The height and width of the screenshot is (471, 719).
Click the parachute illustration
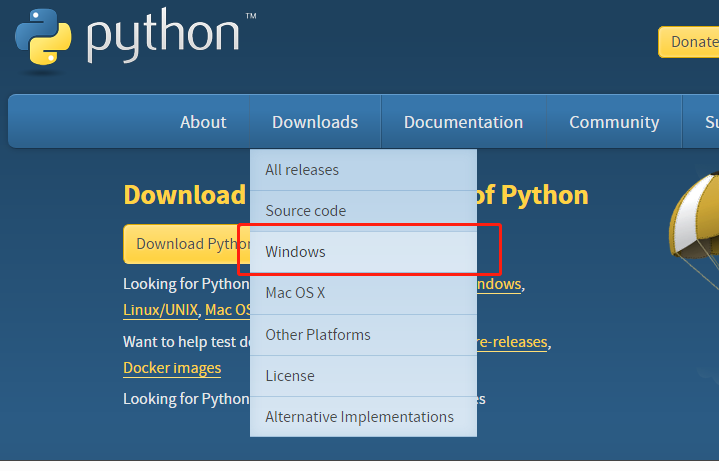click(x=695, y=229)
